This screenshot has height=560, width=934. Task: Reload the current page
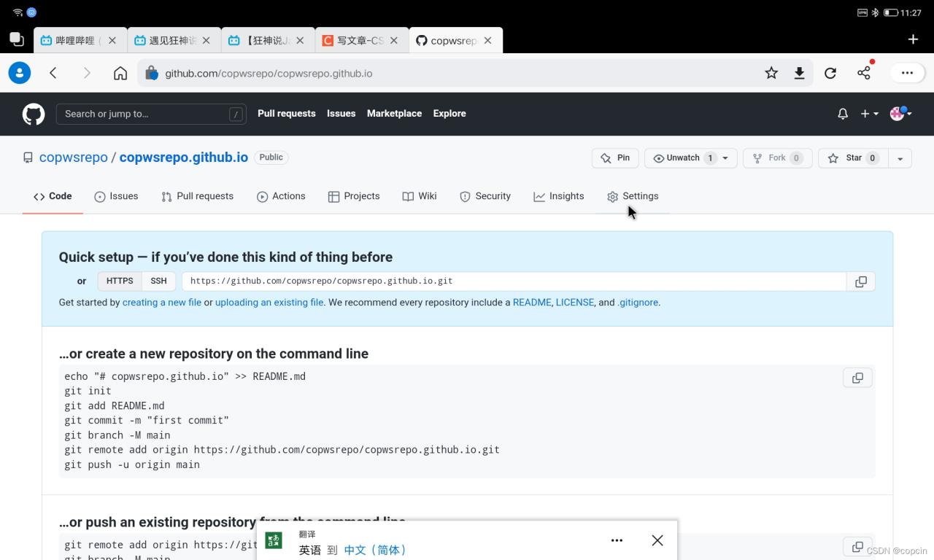pos(830,73)
